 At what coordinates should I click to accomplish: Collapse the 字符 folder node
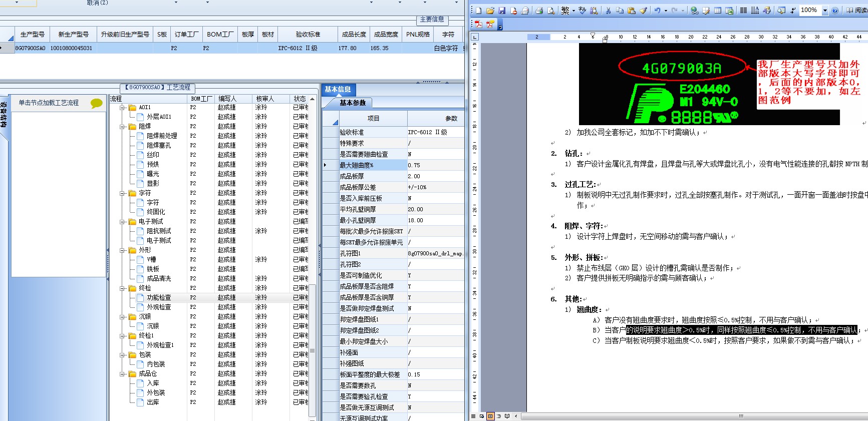(x=123, y=193)
